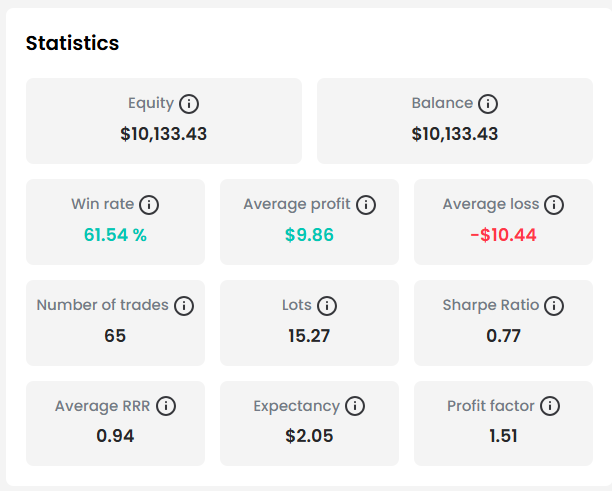Click the Average loss info icon
This screenshot has height=491, width=612.
[554, 205]
